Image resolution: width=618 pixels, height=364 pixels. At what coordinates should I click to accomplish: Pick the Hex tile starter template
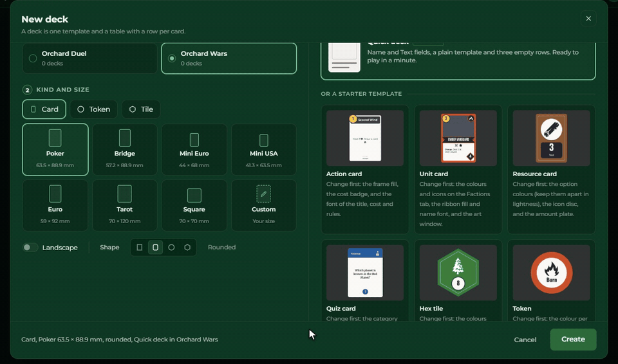458,280
